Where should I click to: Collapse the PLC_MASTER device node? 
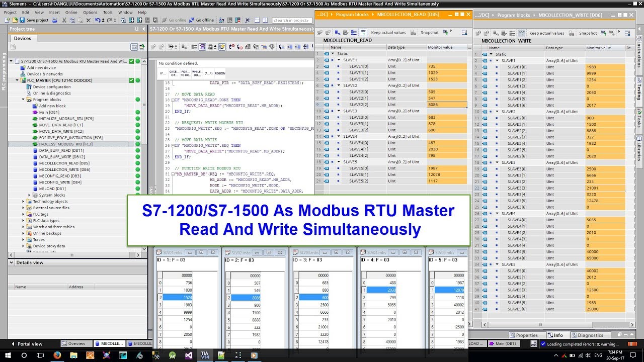(17, 80)
